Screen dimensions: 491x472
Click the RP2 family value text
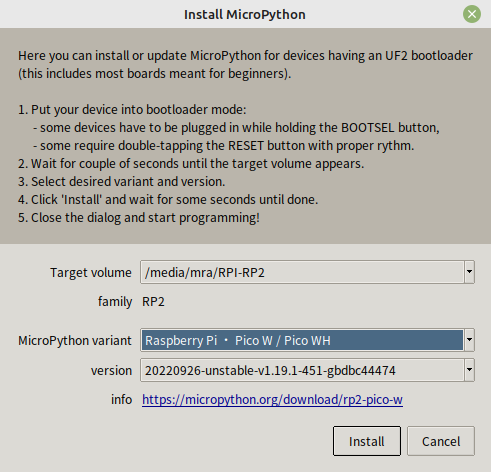pos(153,302)
